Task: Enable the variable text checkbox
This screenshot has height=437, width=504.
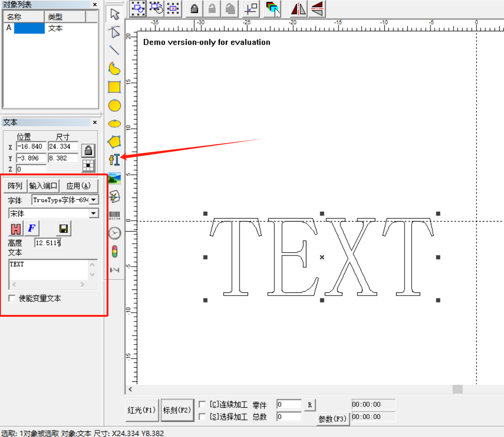Action: coord(12,298)
